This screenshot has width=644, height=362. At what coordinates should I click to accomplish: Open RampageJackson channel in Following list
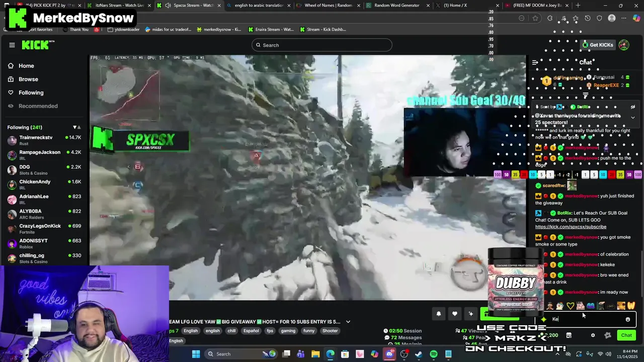pyautogui.click(x=44, y=155)
